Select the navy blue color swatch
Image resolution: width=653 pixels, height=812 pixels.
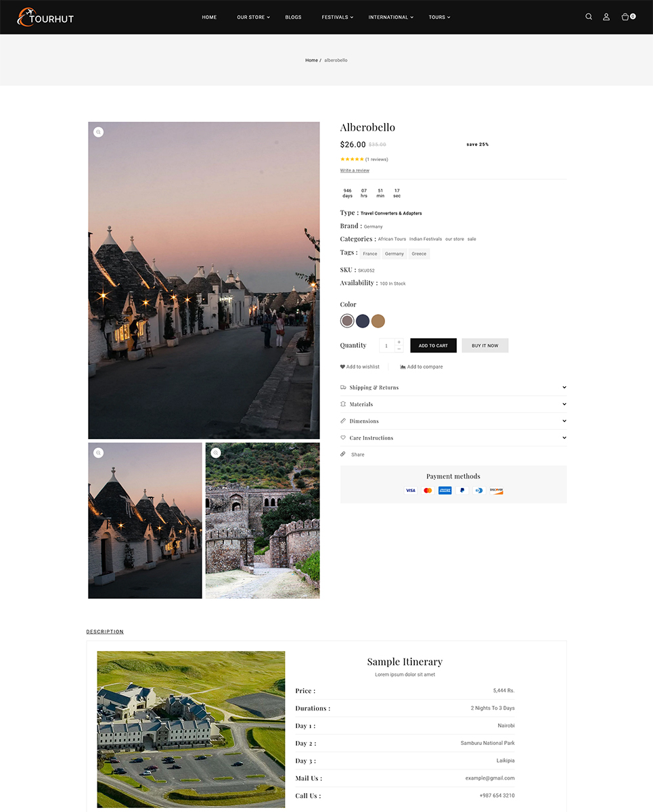click(363, 321)
